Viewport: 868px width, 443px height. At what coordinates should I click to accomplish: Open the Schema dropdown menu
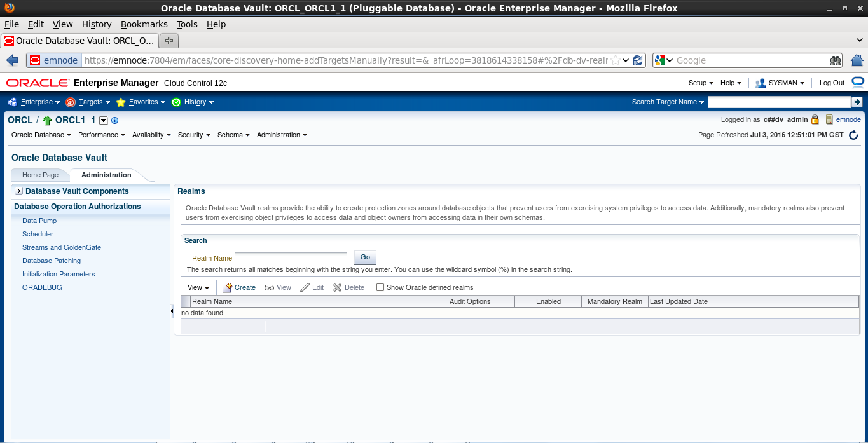[233, 135]
